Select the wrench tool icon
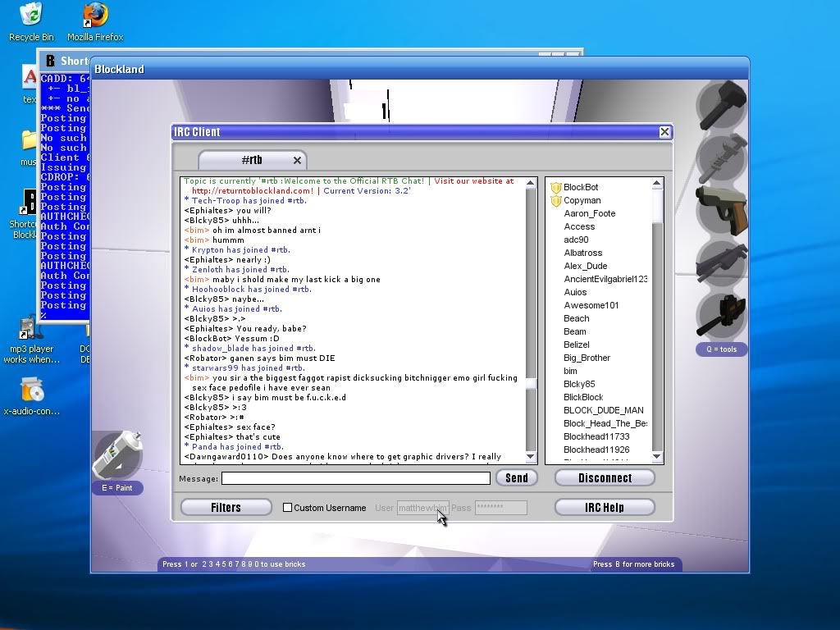840x630 pixels. [x=722, y=158]
